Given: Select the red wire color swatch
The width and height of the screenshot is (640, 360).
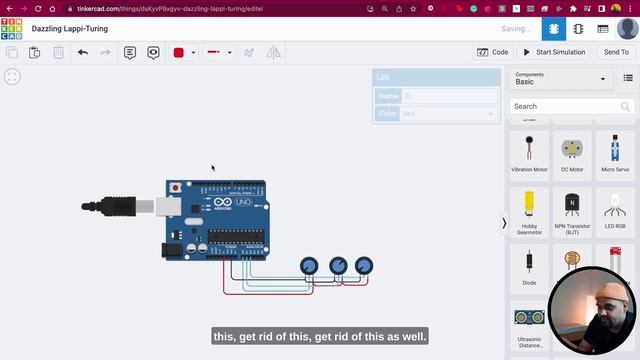Looking at the screenshot, I should [x=178, y=53].
